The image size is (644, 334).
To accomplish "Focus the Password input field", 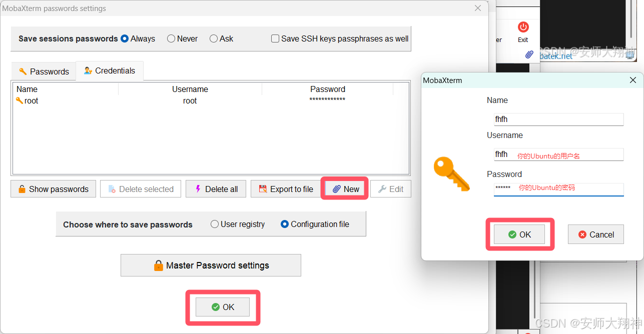I will tap(558, 188).
